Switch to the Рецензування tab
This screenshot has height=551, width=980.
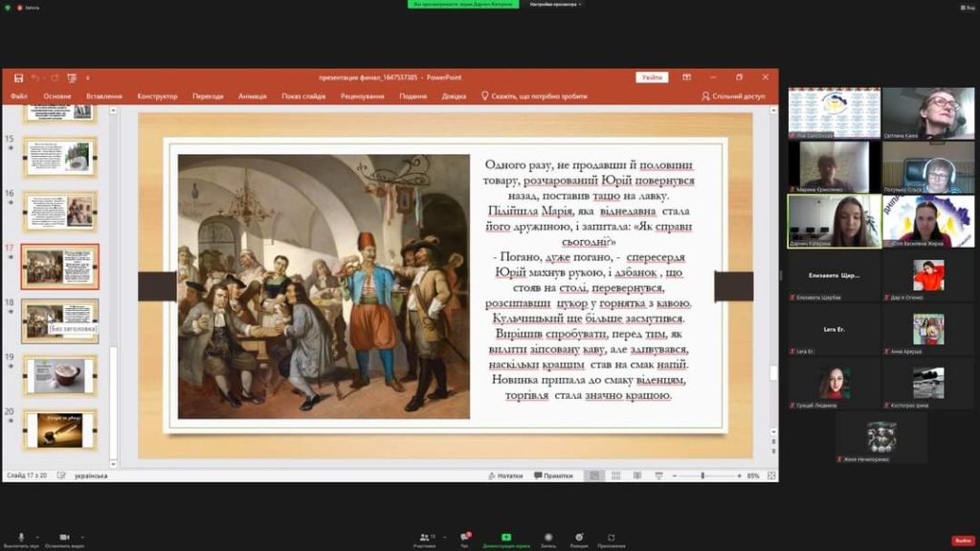pos(363,97)
